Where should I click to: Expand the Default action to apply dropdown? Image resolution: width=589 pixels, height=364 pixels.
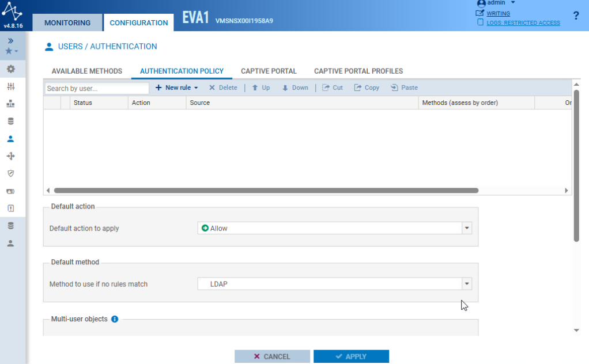point(467,227)
